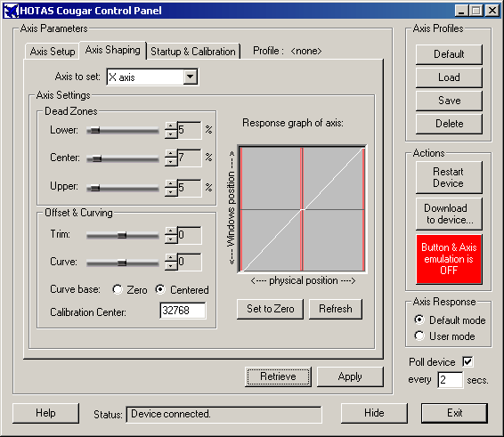The height and width of the screenshot is (437, 504).
Task: Click the Lower dead zone slider
Action: point(123,130)
